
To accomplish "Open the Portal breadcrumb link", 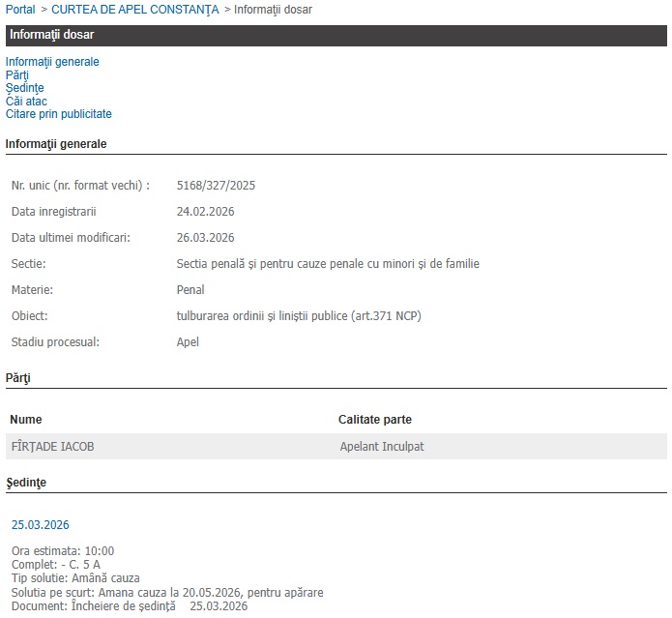I will click(20, 10).
